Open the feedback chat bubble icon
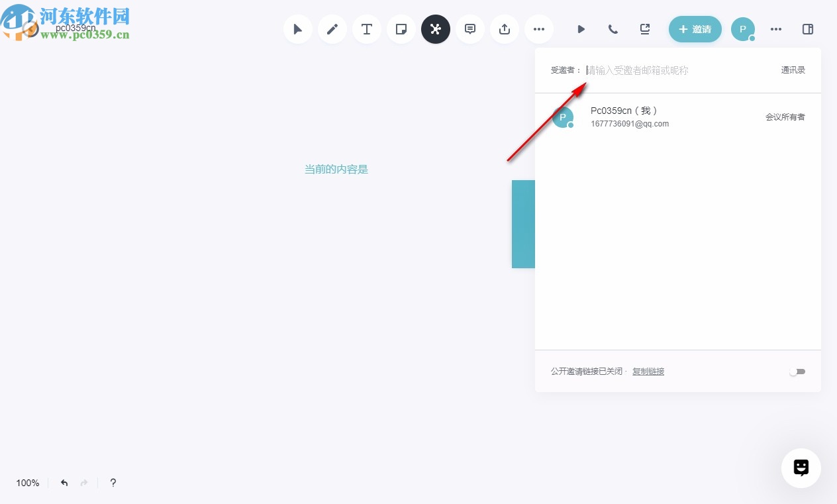 [801, 468]
